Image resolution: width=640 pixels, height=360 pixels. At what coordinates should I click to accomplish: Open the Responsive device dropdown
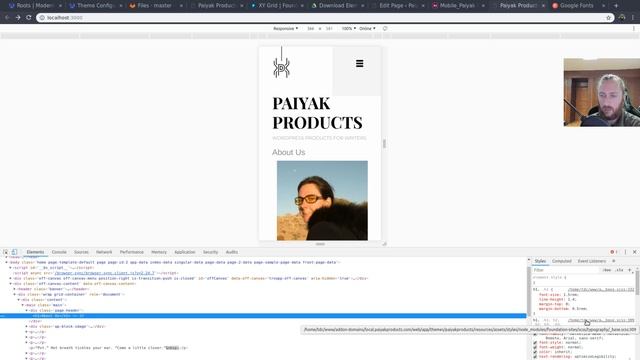pyautogui.click(x=285, y=29)
